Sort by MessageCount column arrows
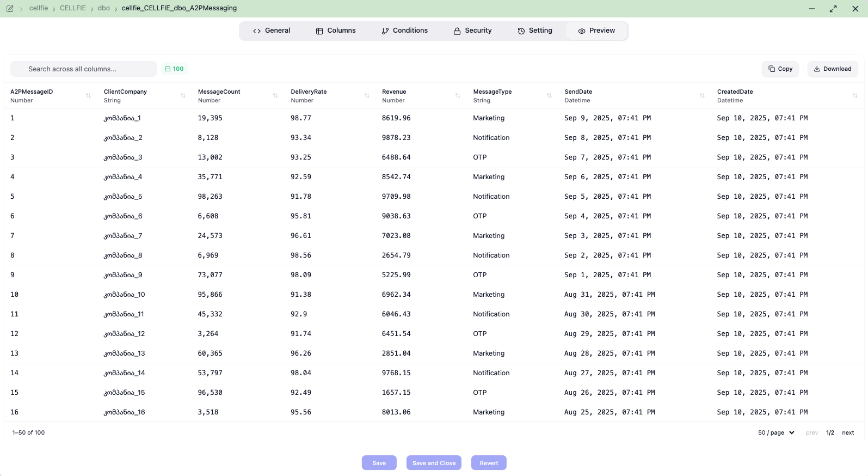Image resolution: width=868 pixels, height=476 pixels. tap(275, 96)
